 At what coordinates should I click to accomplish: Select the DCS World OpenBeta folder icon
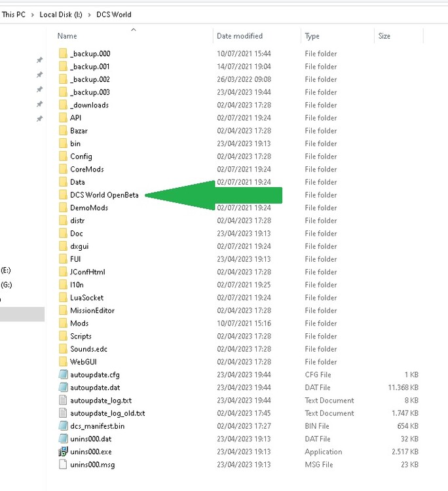click(x=63, y=195)
